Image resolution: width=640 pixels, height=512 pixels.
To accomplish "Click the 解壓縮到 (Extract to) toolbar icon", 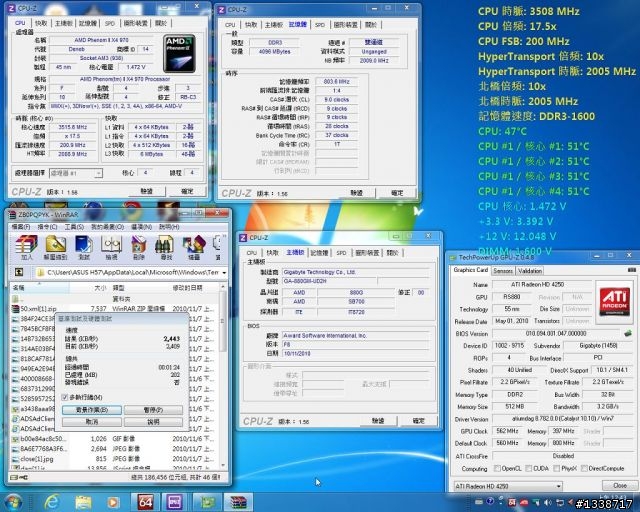I will 56,245.
